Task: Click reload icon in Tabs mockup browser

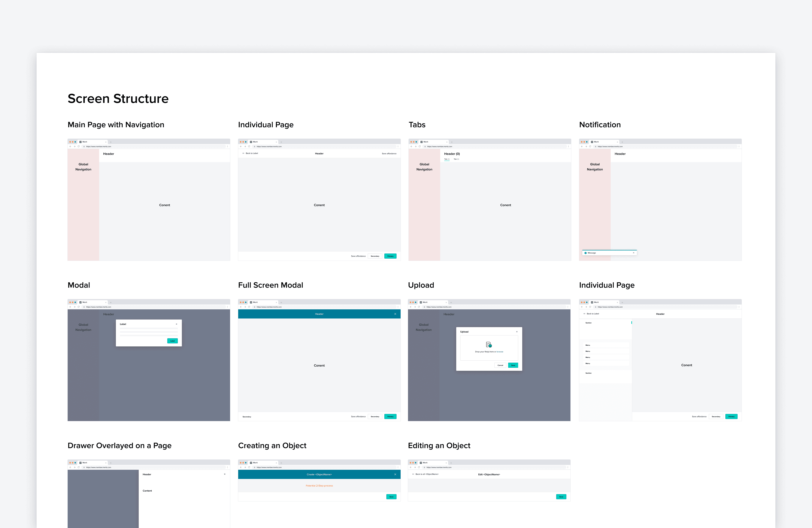Action: pyautogui.click(x=420, y=146)
